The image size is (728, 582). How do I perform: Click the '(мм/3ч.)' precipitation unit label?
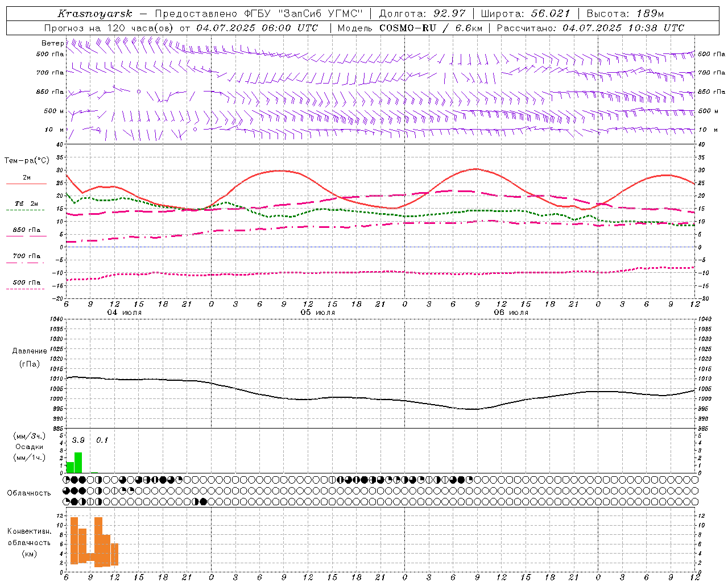click(x=30, y=436)
